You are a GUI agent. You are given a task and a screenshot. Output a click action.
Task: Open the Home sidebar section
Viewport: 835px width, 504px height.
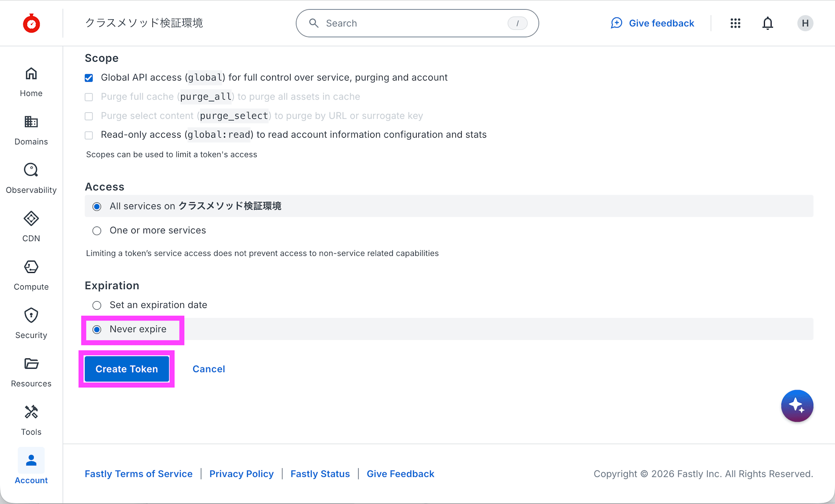[x=31, y=82]
